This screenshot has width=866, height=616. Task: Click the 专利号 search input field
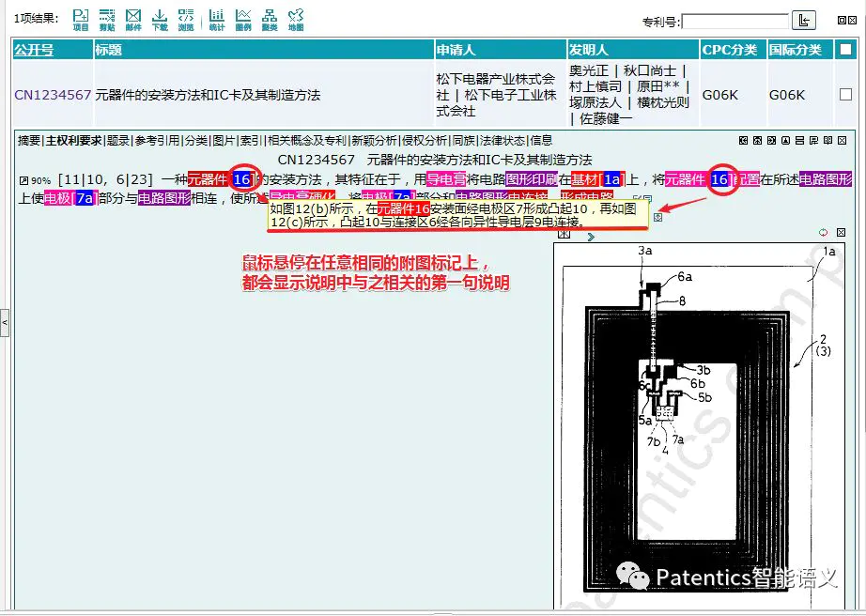coord(735,21)
